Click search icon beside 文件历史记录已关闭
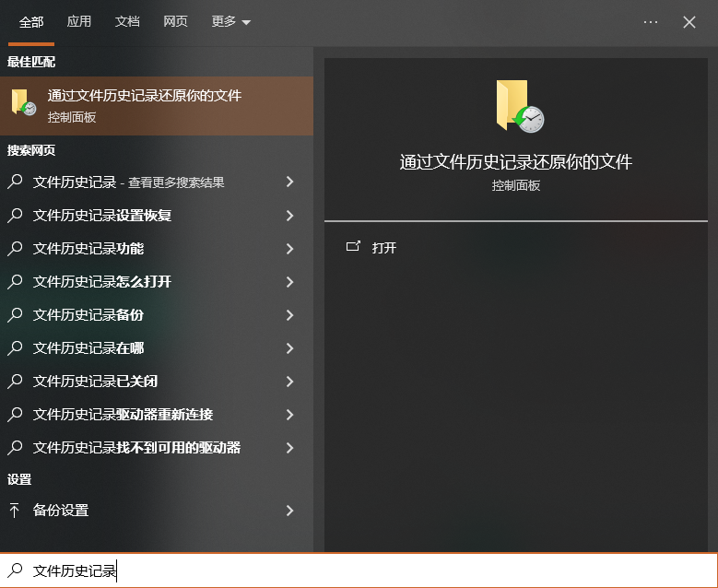This screenshot has width=718, height=588. click(15, 382)
